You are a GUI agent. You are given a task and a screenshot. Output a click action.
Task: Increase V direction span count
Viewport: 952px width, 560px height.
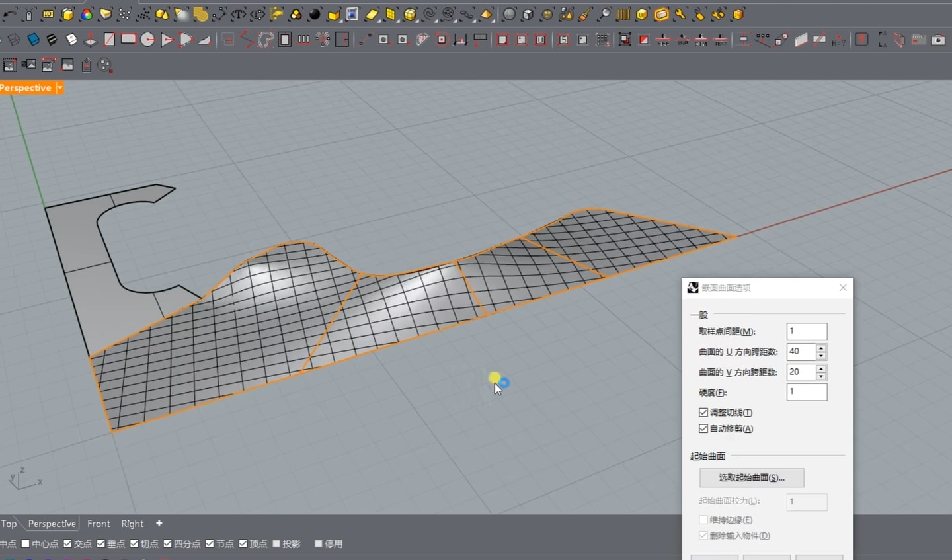821,368
